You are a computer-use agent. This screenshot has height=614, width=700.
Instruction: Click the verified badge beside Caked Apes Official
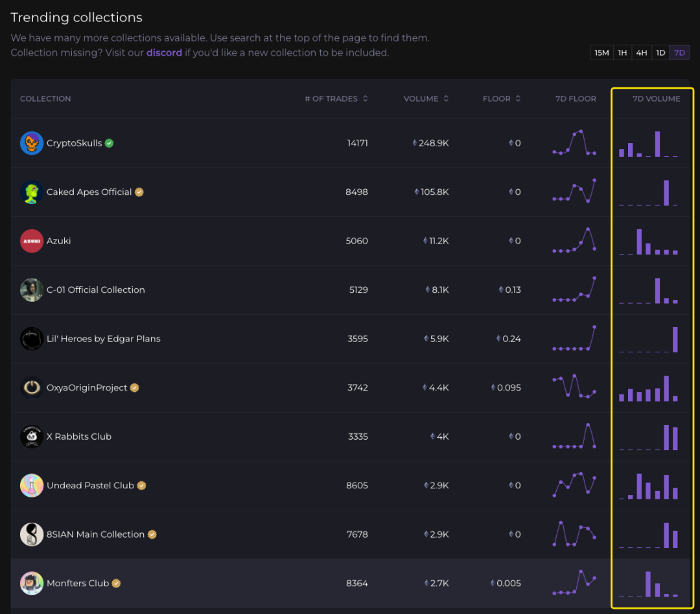[x=139, y=192]
